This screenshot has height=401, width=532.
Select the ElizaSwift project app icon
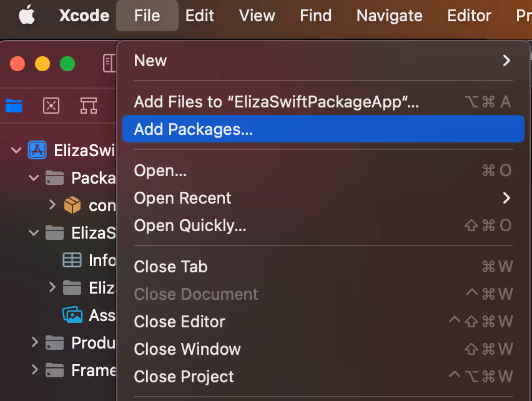(x=36, y=150)
